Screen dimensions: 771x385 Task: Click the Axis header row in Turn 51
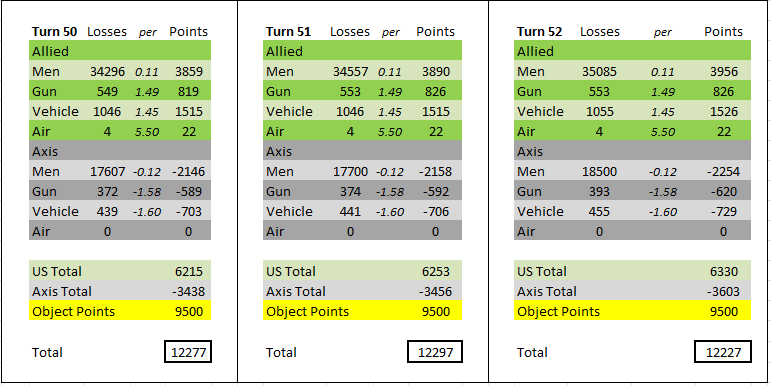click(x=362, y=151)
